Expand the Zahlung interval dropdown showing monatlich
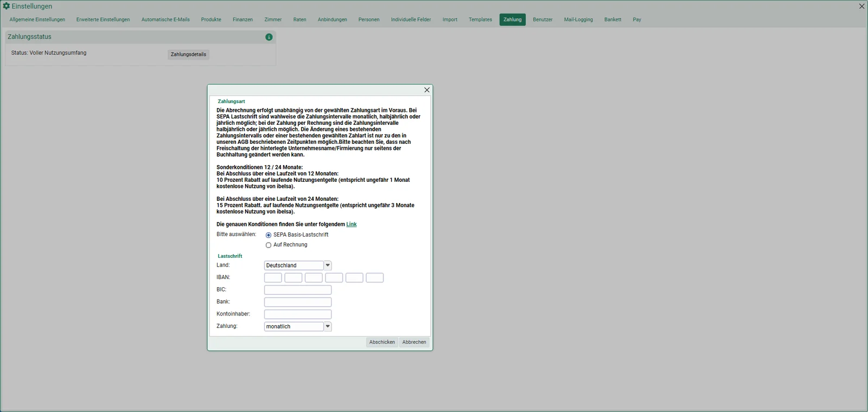The image size is (868, 412). (x=328, y=326)
